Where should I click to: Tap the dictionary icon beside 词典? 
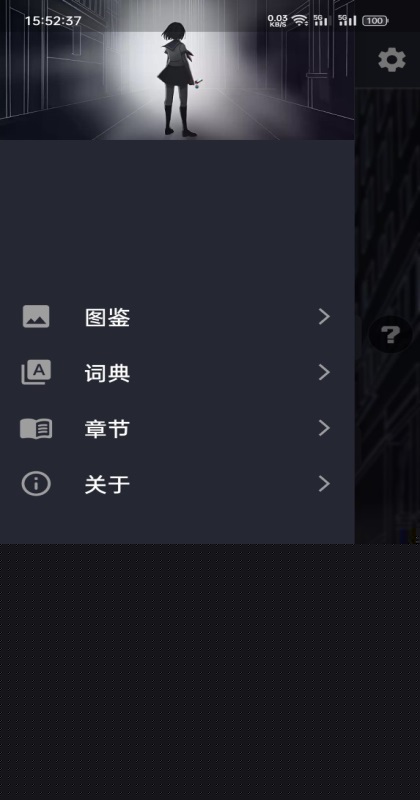coord(36,372)
